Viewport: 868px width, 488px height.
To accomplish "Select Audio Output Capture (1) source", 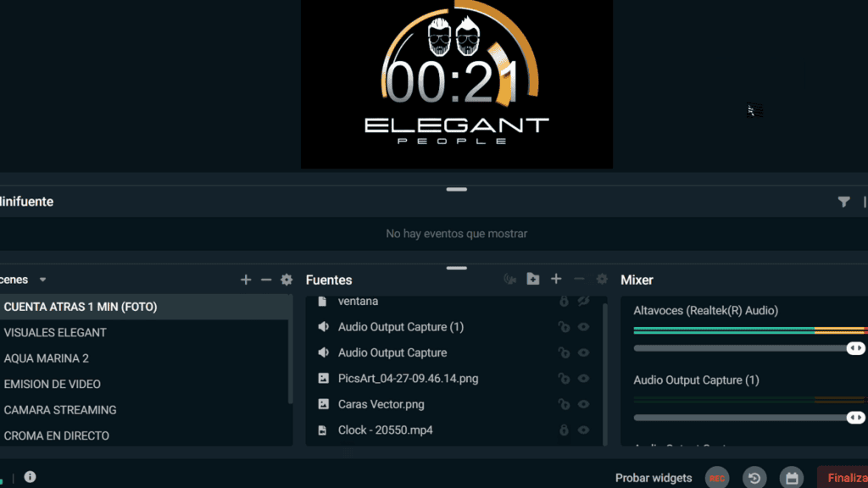I will (454, 327).
